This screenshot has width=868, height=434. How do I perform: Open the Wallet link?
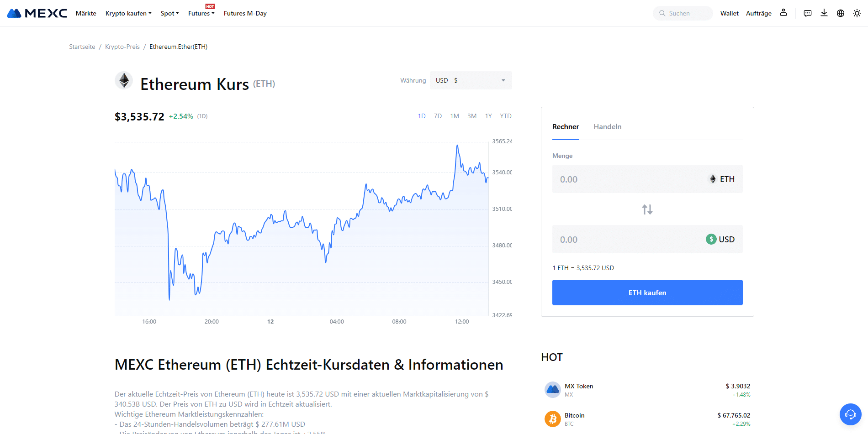(x=730, y=13)
